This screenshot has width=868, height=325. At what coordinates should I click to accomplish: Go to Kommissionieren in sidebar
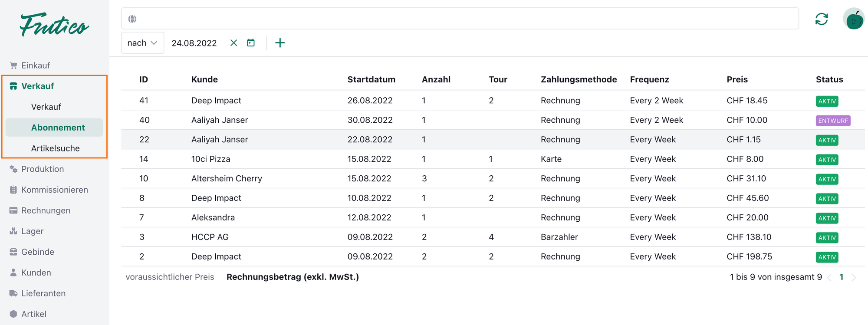55,190
